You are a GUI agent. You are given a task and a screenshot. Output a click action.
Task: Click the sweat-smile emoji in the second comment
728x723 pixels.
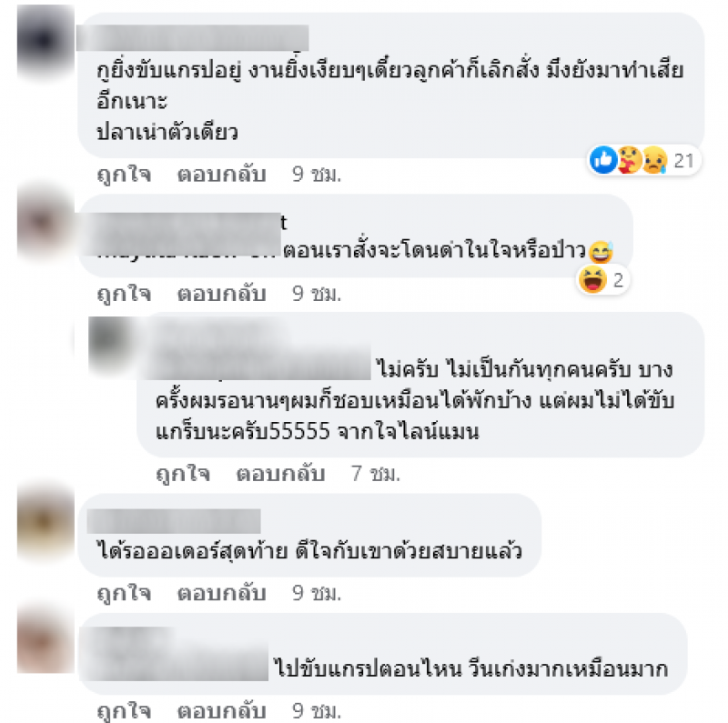[601, 253]
